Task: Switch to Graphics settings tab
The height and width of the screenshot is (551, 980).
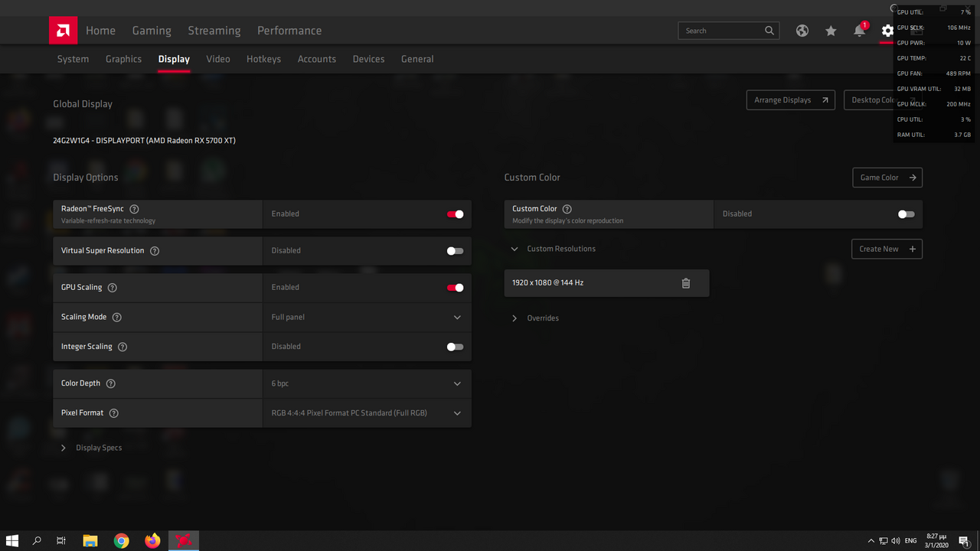Action: pyautogui.click(x=123, y=59)
